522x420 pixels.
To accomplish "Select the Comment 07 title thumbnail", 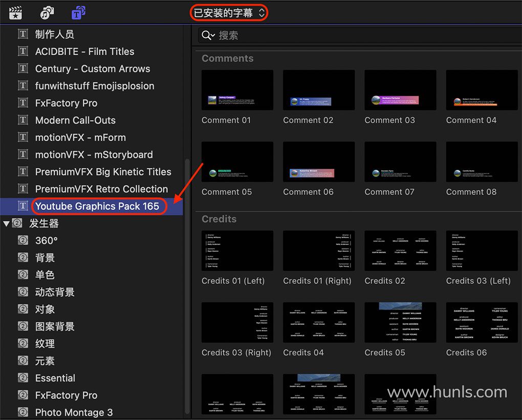I will 401,162.
